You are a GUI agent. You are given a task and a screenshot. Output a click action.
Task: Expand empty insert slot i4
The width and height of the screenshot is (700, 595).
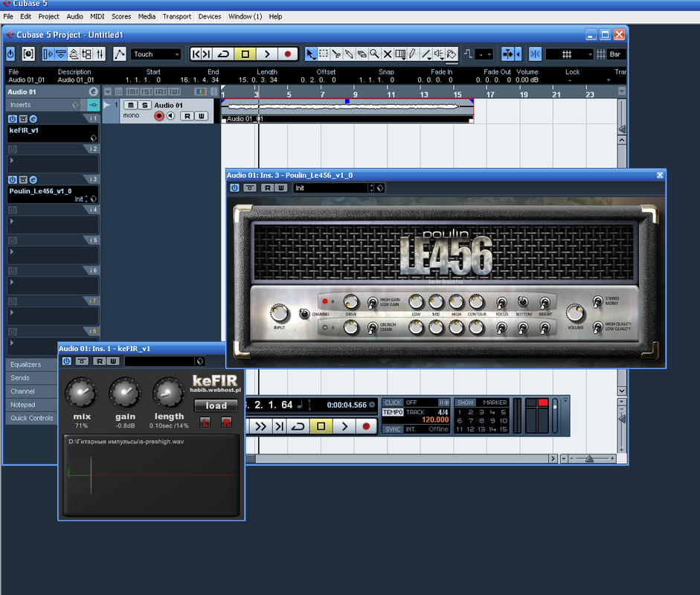12,221
